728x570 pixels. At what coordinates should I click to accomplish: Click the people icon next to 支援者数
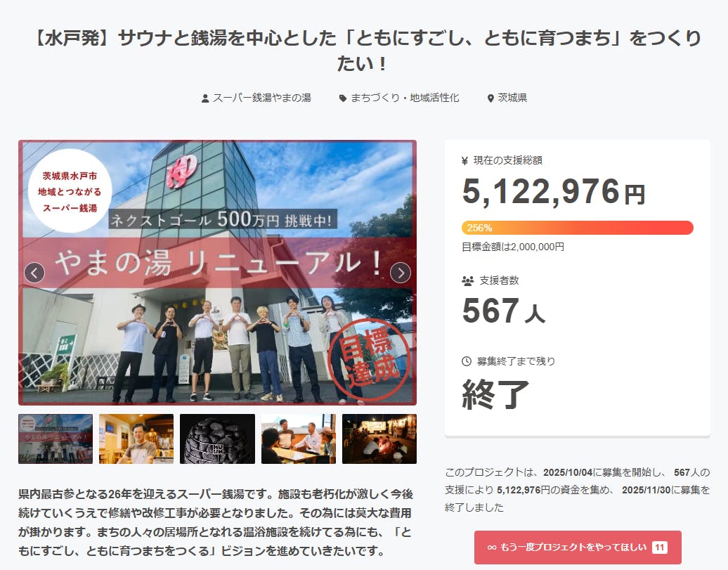tap(467, 280)
